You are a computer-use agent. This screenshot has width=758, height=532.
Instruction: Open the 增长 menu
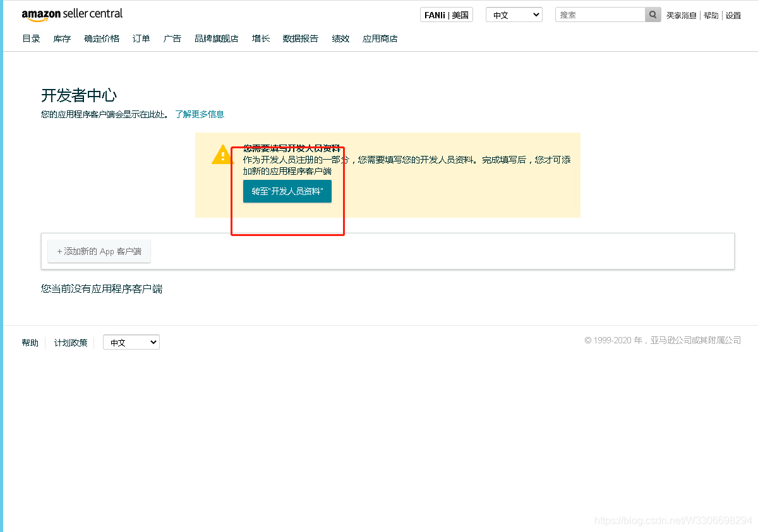(261, 38)
